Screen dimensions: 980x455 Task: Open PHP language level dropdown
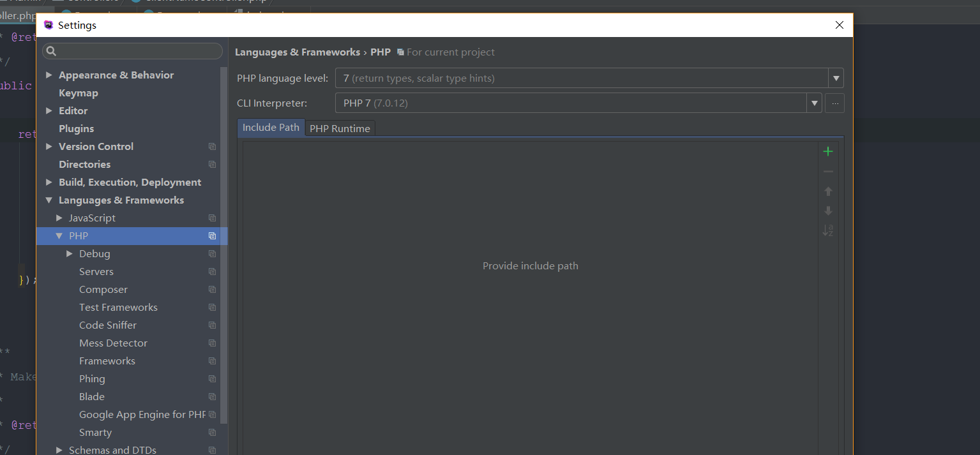pos(836,78)
